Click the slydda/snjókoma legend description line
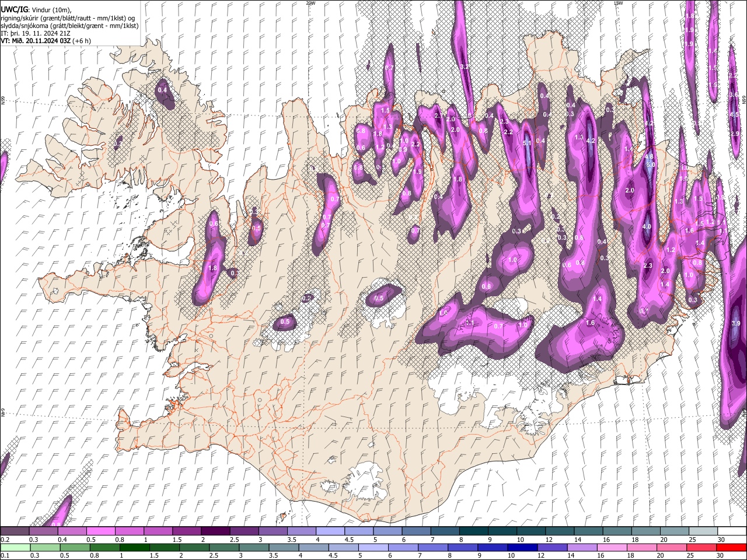The width and height of the screenshot is (747, 560). (69, 25)
